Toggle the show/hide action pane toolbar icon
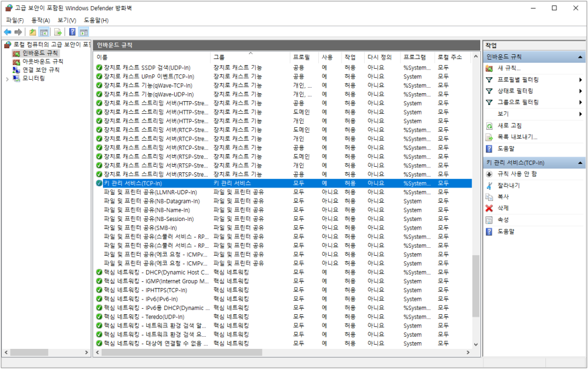The image size is (588, 369). click(x=83, y=32)
